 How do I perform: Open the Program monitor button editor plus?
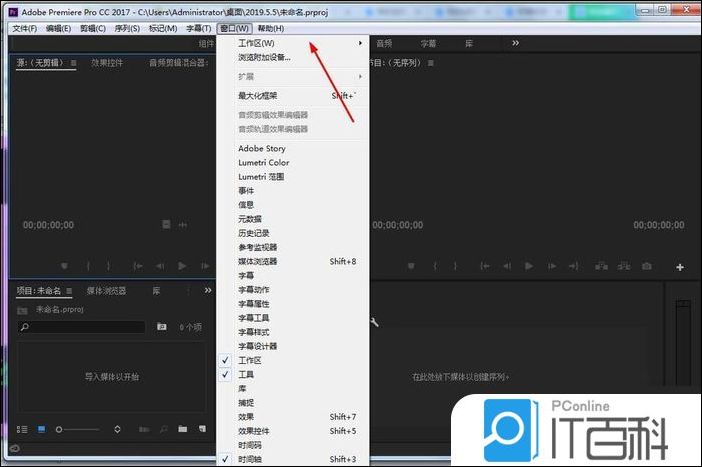[x=680, y=267]
